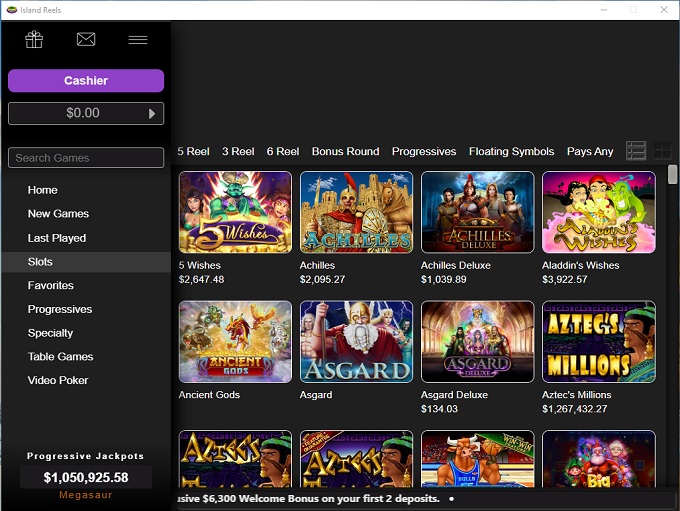This screenshot has width=680, height=511.
Task: Open Video Poker section
Action: 58,380
